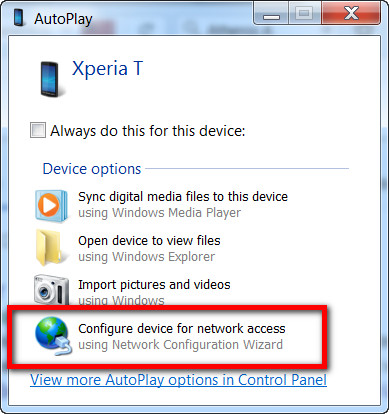This screenshot has width=389, height=414.
Task: Open View more AutoPlay options in Control Panel
Action: click(178, 380)
